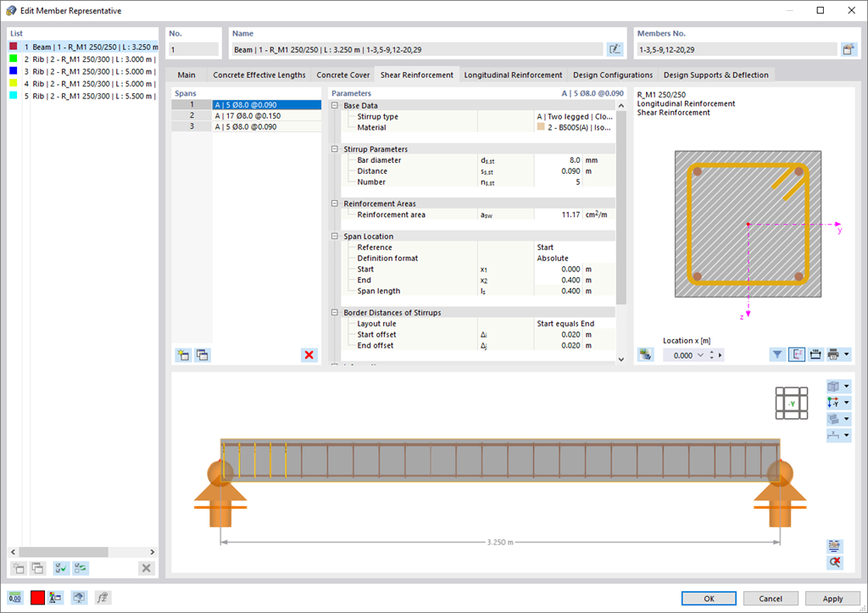
Task: Click the Name input field
Action: pos(417,49)
